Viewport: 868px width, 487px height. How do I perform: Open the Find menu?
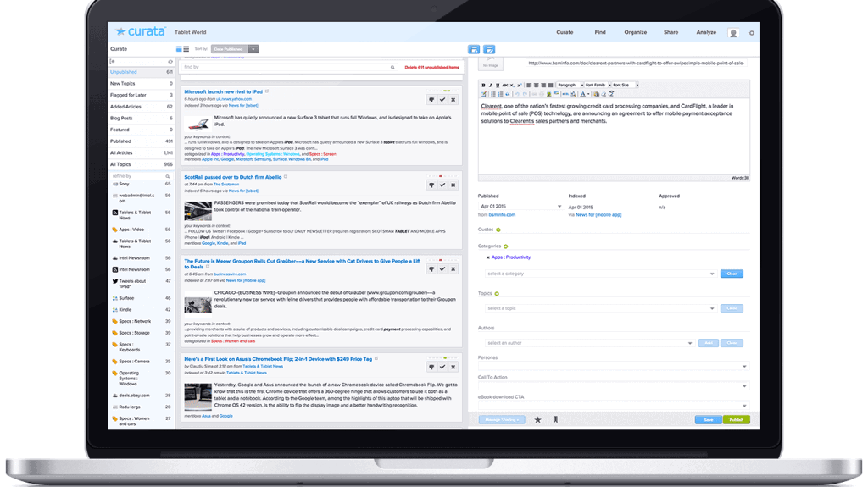pyautogui.click(x=600, y=33)
